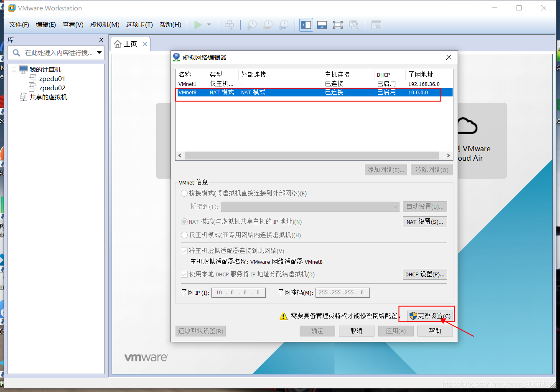Click the 取消 button

(x=356, y=331)
